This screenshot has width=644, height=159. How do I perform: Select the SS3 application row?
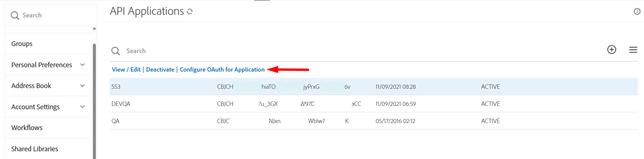tap(373, 87)
